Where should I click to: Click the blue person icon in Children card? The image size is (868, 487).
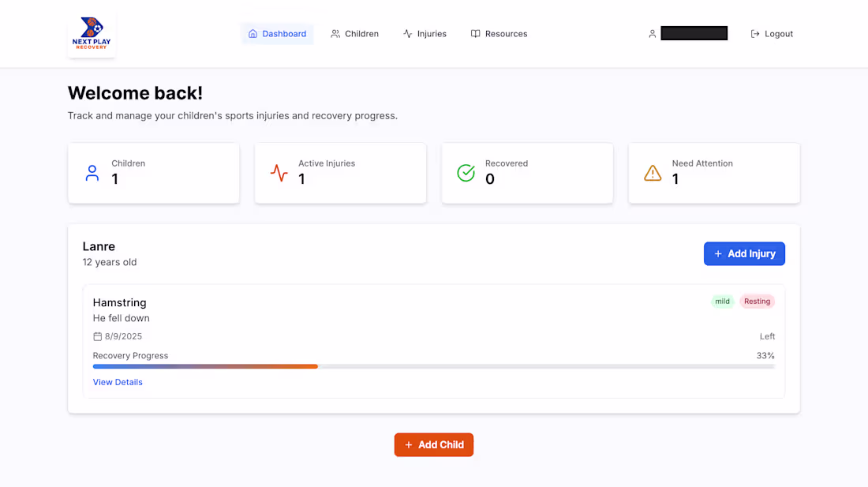[92, 173]
